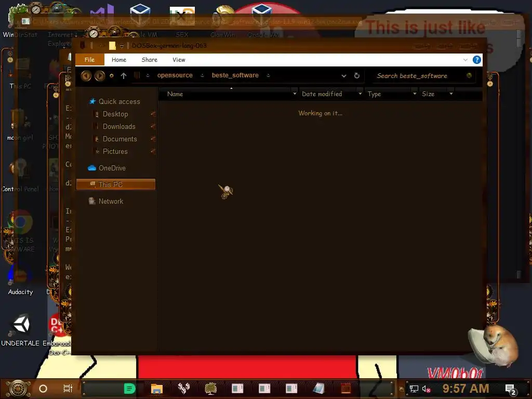Navigate to opensource breadcrumb
The height and width of the screenshot is (399, 532).
[x=175, y=75]
